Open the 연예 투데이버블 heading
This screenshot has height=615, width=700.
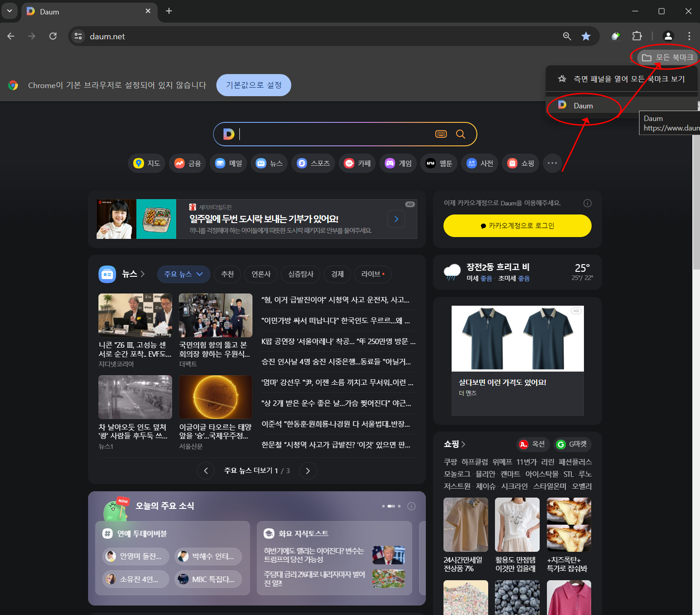point(142,534)
